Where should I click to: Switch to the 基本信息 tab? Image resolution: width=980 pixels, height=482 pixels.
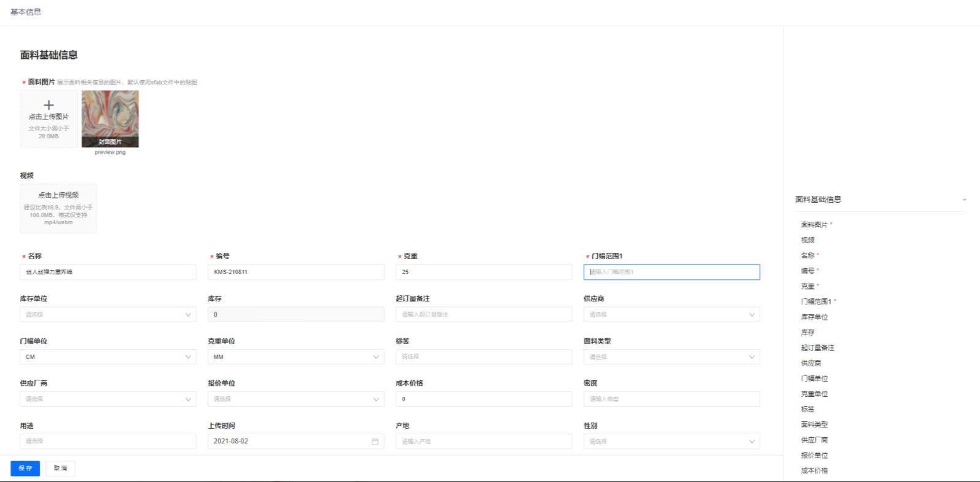pyautogui.click(x=26, y=12)
